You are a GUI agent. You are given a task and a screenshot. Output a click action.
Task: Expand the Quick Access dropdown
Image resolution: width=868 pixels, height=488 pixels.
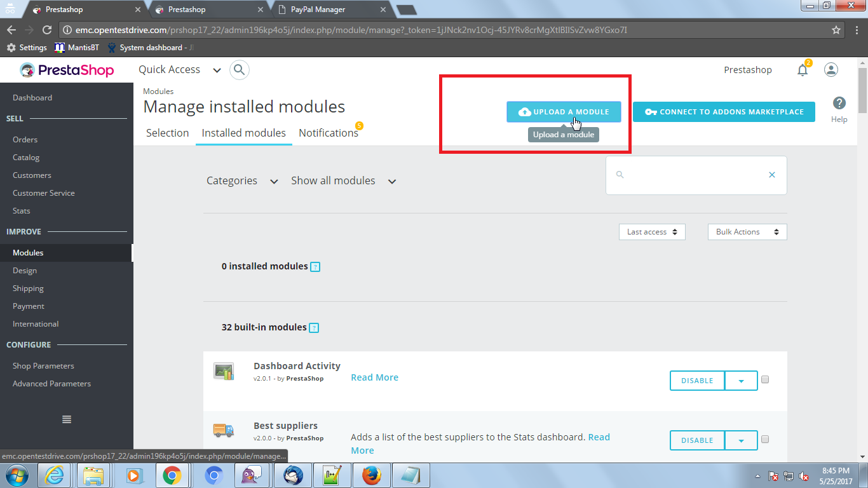click(x=180, y=70)
